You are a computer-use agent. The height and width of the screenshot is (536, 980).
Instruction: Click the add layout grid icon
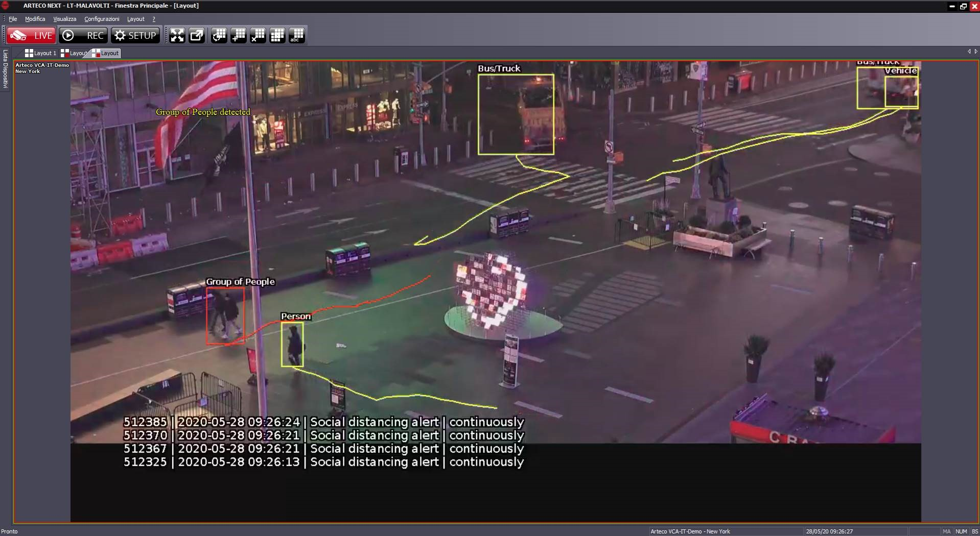pos(239,35)
